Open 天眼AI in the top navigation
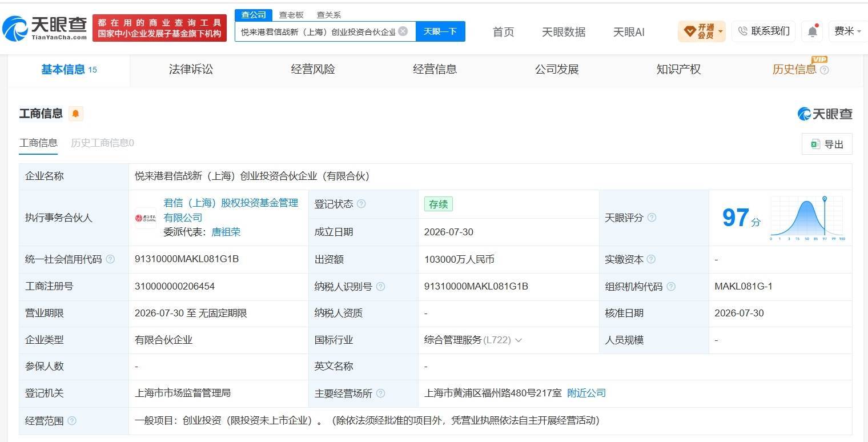 coord(629,32)
